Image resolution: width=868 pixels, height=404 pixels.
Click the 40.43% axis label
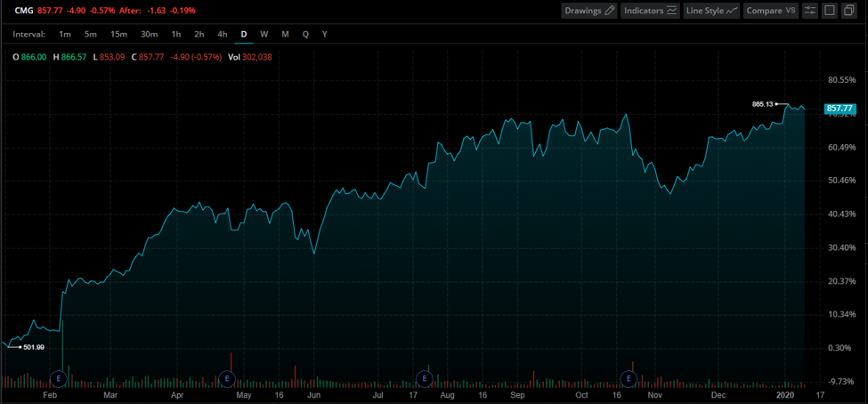841,214
